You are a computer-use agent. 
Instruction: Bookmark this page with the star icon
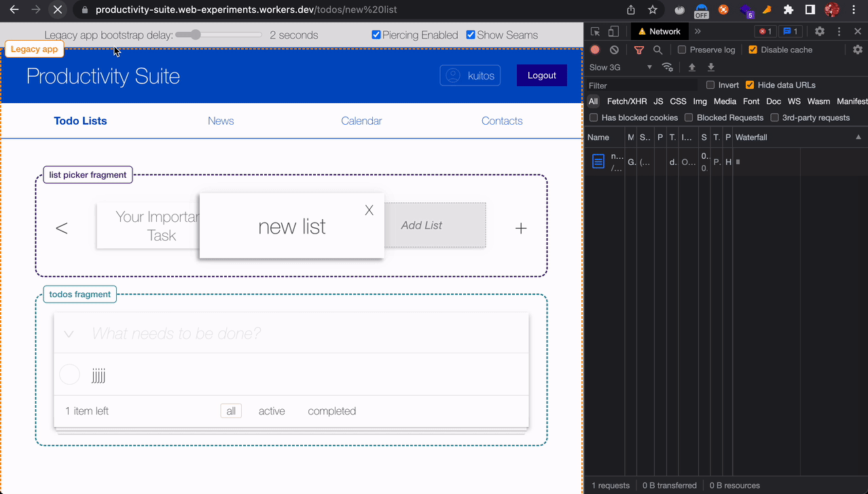(653, 9)
